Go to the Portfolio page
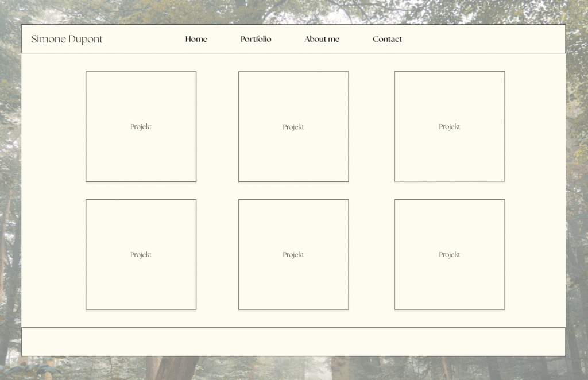 [x=256, y=39]
